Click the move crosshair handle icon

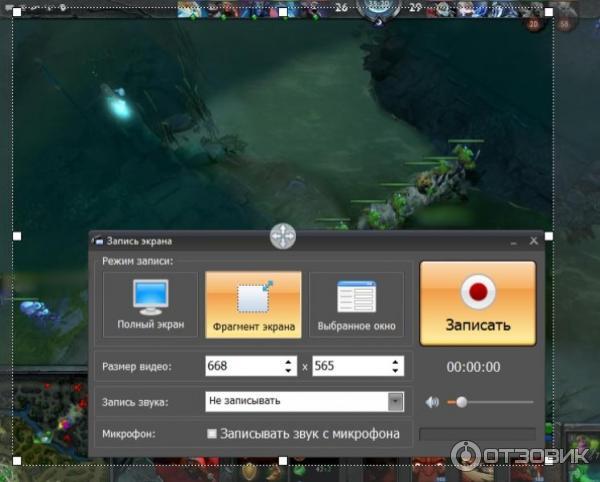(283, 237)
